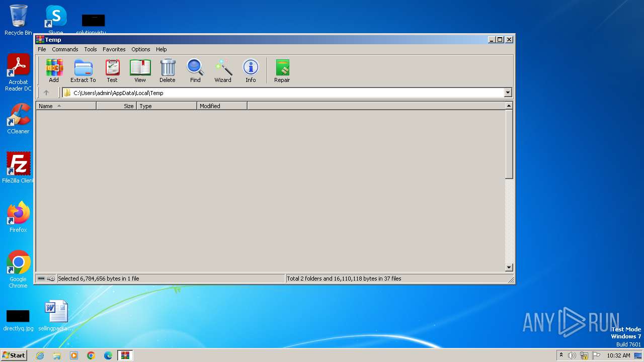Show hidden tray icons arrow

[561, 355]
